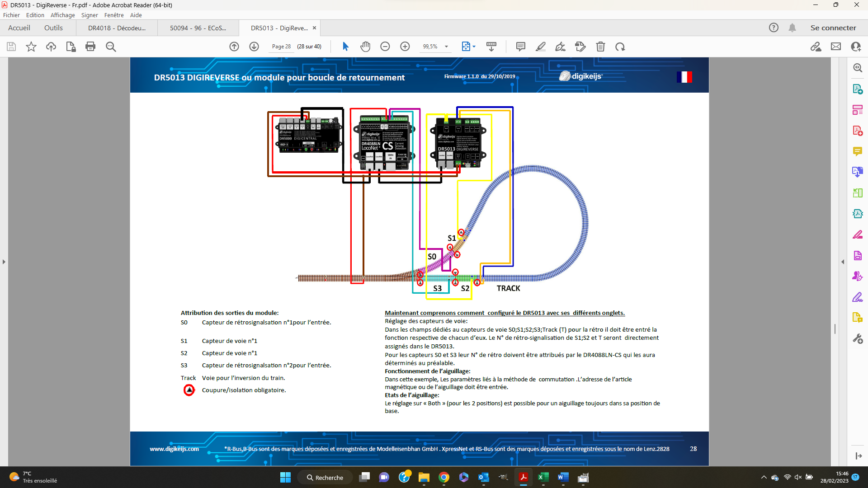
Task: Click Se connecter button
Action: pyautogui.click(x=833, y=28)
